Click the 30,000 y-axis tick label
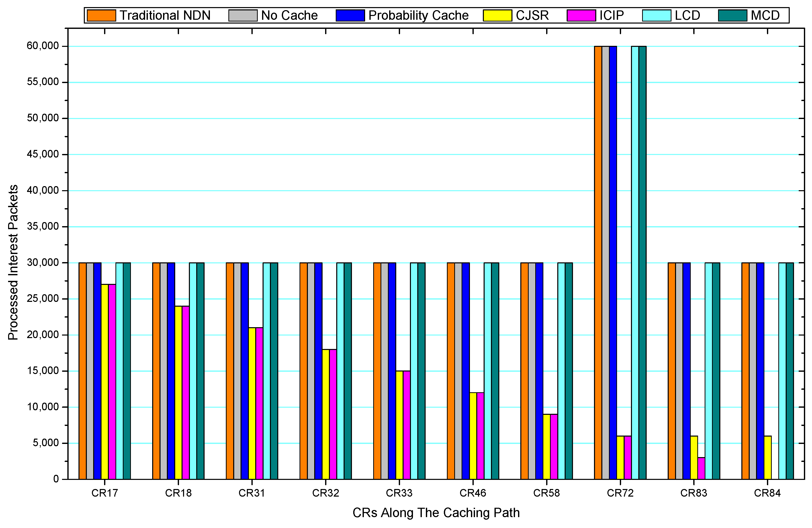The width and height of the screenshot is (812, 528). pyautogui.click(x=43, y=262)
